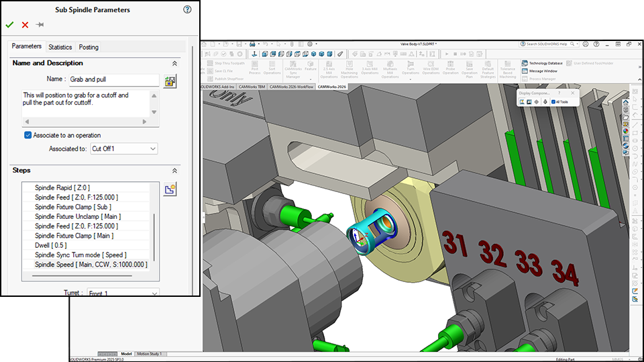This screenshot has height=362, width=644.
Task: Select the CAMWorks 2026-WorkFlow tab
Action: click(x=291, y=87)
